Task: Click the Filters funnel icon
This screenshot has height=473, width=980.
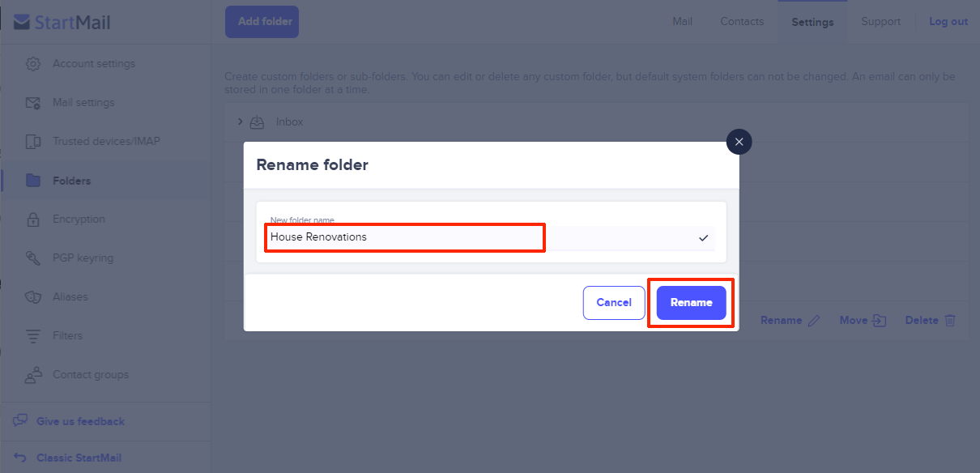Action: [33, 336]
